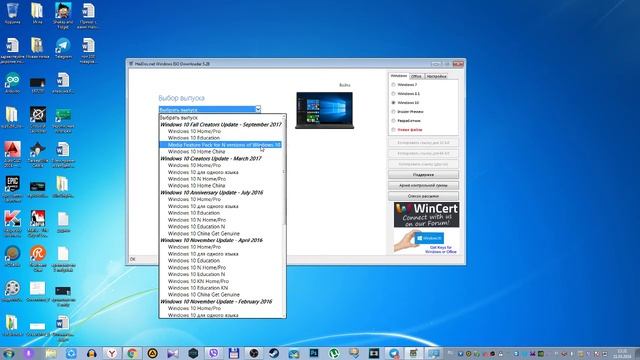Open Steam from the taskbar
This screenshot has height=360, width=640.
(x=274, y=353)
